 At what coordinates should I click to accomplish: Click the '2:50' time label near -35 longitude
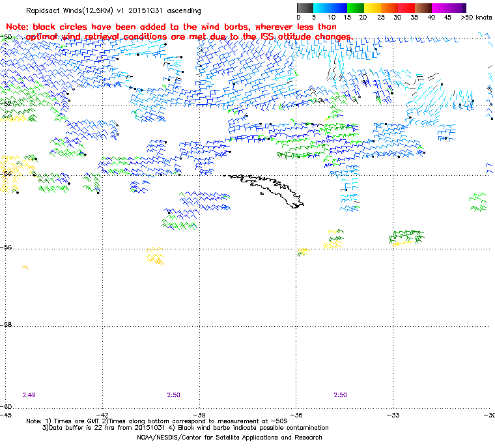340,395
